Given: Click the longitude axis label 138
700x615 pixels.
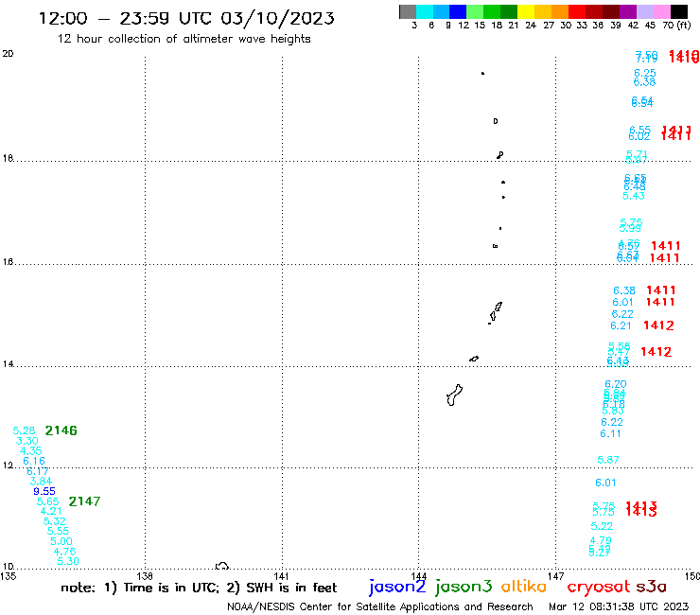Looking at the screenshot, I should (x=145, y=576).
